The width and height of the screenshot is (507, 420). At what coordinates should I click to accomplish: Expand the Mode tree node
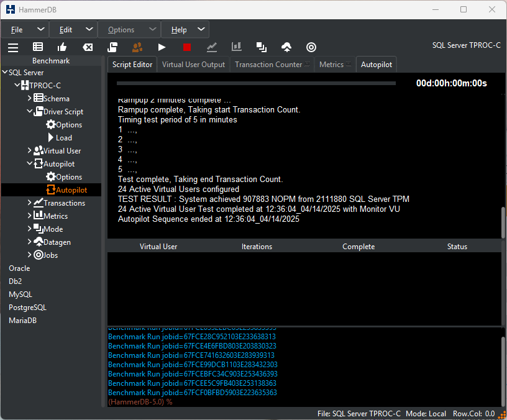point(30,229)
